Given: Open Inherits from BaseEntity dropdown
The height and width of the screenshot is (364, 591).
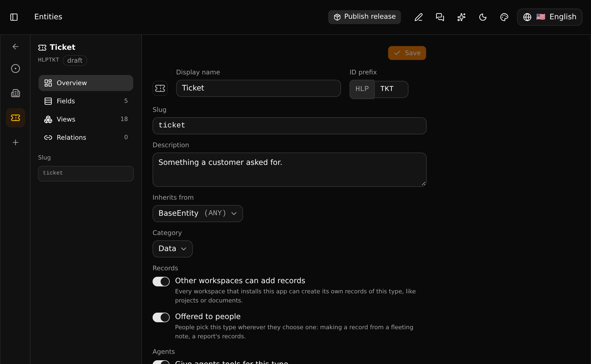Looking at the screenshot, I should (x=198, y=214).
